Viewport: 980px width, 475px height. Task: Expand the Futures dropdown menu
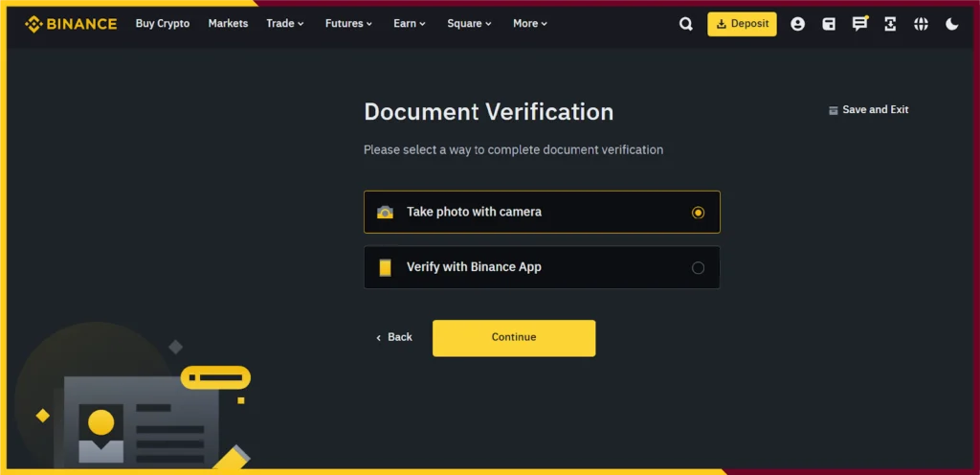point(348,24)
